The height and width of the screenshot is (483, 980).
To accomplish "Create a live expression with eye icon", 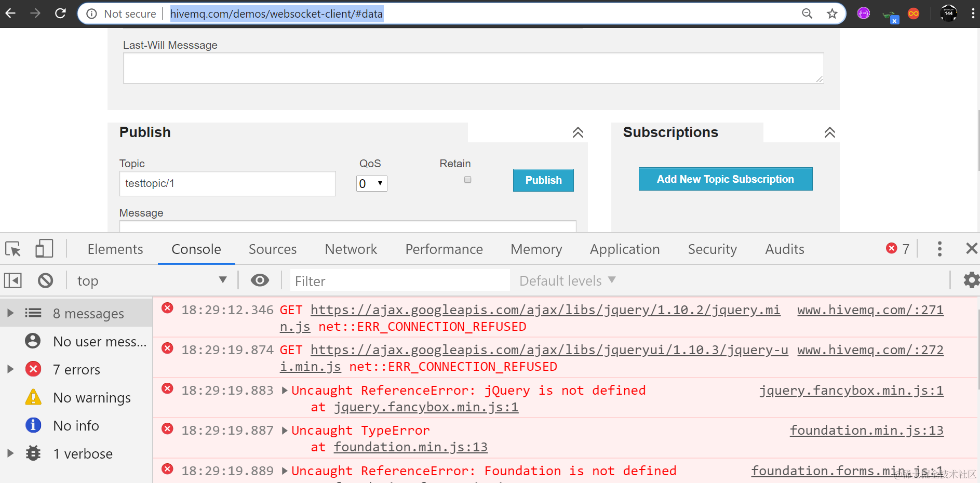I will click(260, 280).
